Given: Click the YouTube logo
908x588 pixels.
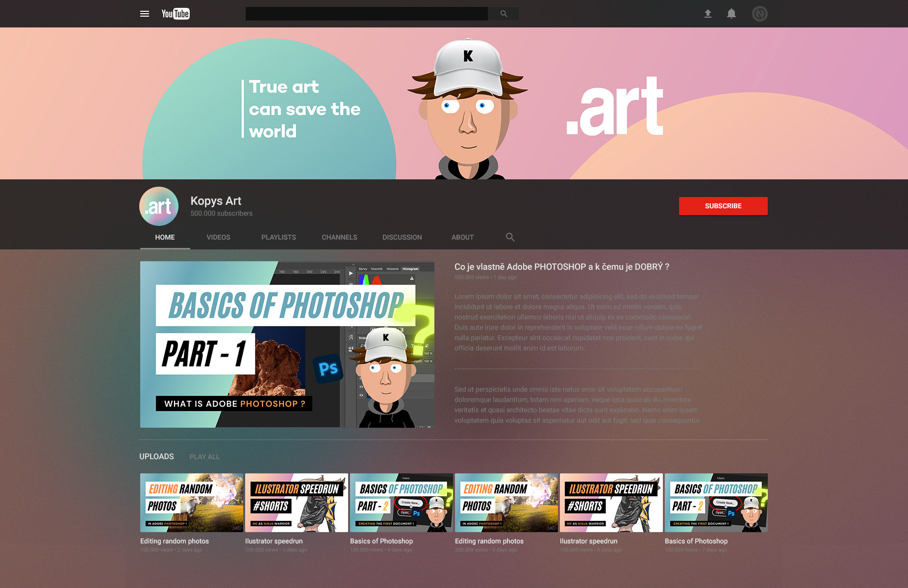Looking at the screenshot, I should (x=176, y=14).
